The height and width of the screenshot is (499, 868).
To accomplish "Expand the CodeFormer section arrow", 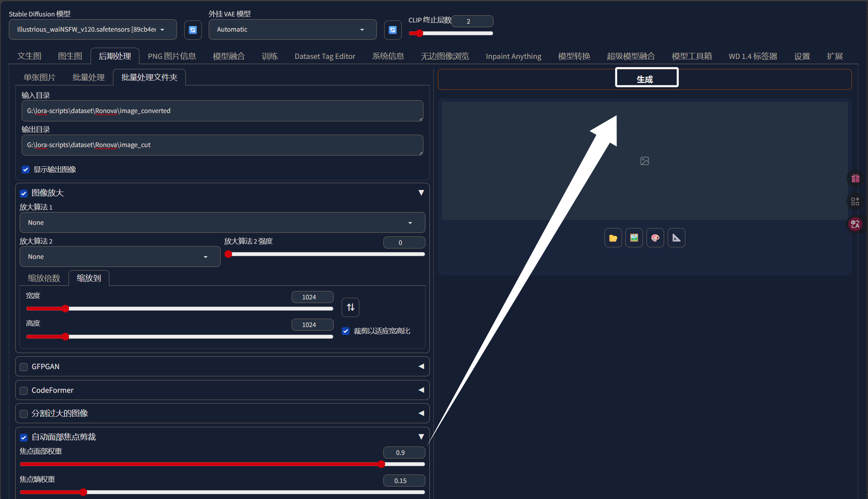I will [421, 390].
